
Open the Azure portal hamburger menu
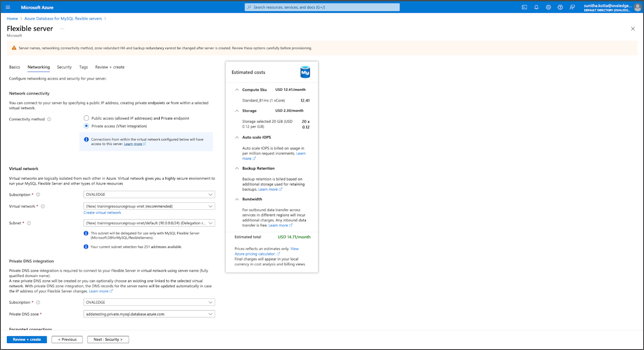point(8,7)
